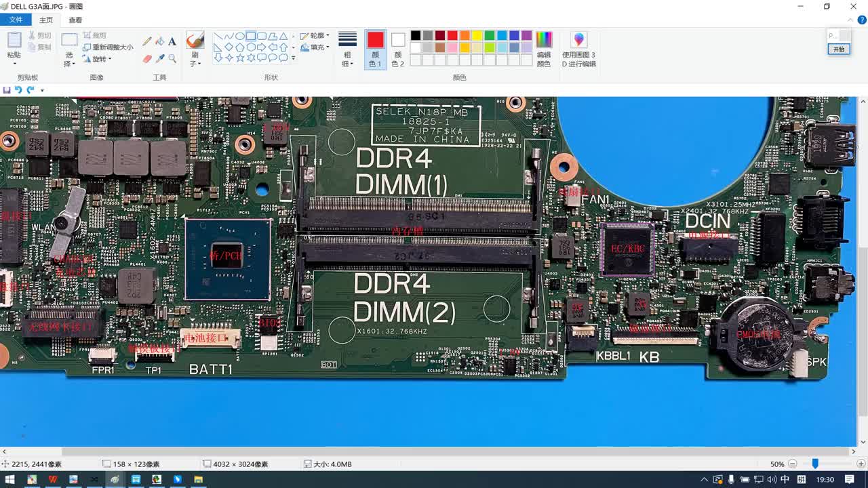Open the shape Fill (填充) dropdown

(x=315, y=47)
